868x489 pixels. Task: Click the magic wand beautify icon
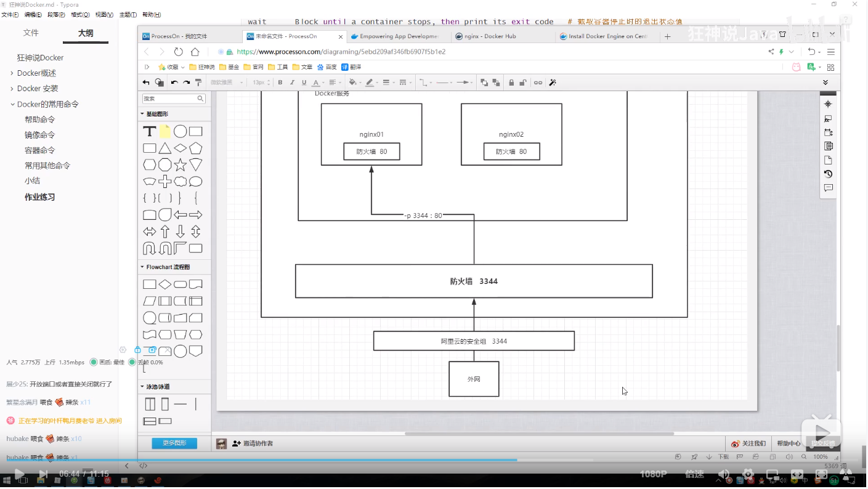(553, 83)
